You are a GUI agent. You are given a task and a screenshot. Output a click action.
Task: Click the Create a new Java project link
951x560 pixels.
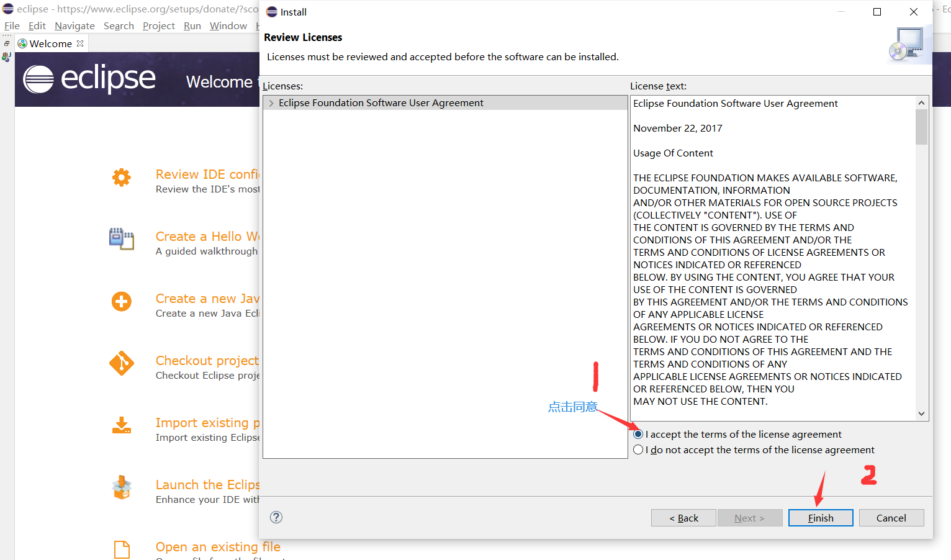click(207, 299)
